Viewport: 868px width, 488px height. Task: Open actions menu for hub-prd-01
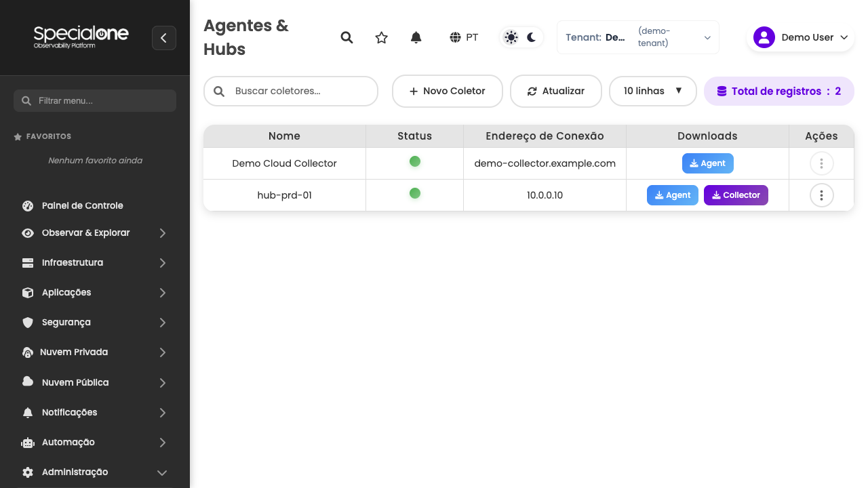822,195
